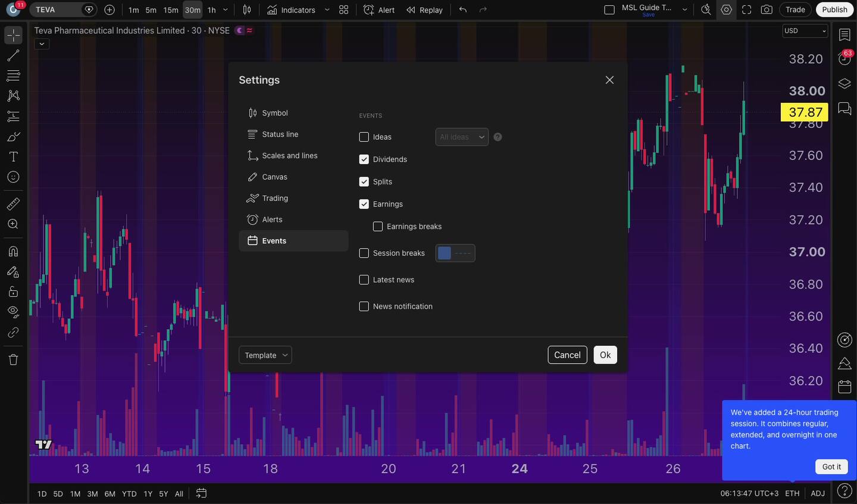Select the trend line drawing tool
857x504 pixels.
pyautogui.click(x=13, y=55)
